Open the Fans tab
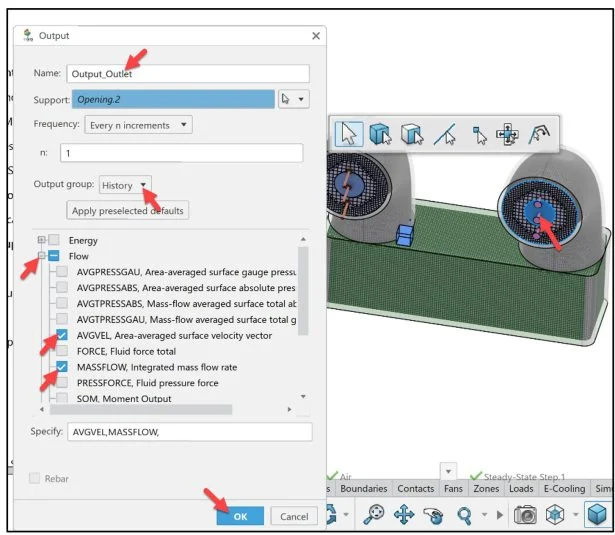615x535 pixels. click(454, 488)
